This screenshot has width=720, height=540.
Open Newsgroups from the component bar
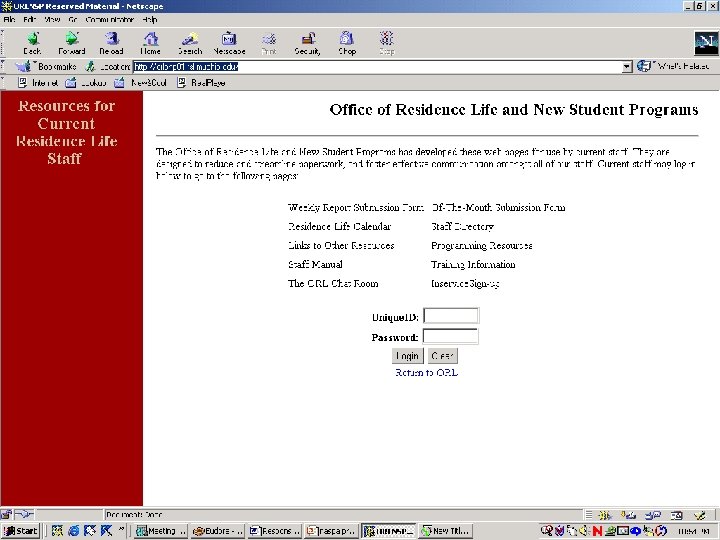652,515
